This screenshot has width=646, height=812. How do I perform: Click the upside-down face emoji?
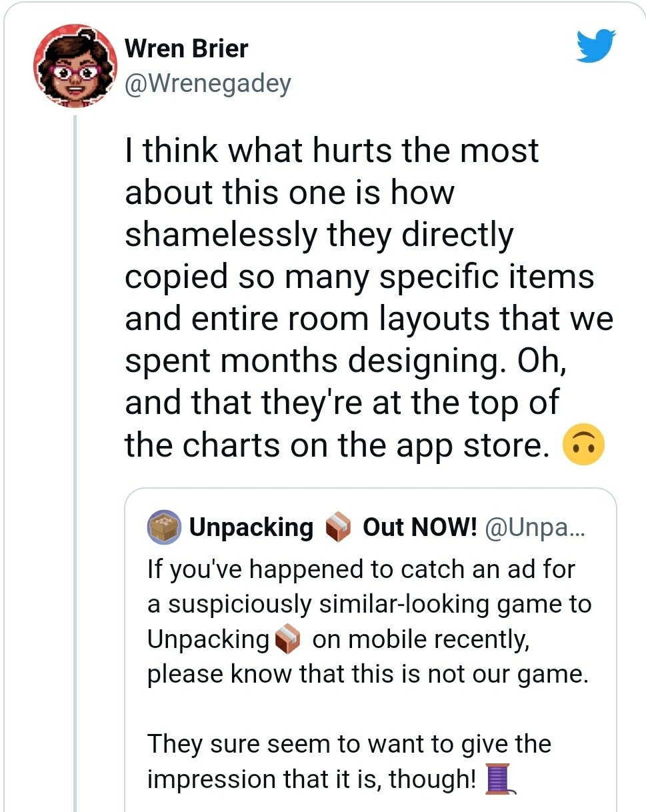click(x=583, y=446)
